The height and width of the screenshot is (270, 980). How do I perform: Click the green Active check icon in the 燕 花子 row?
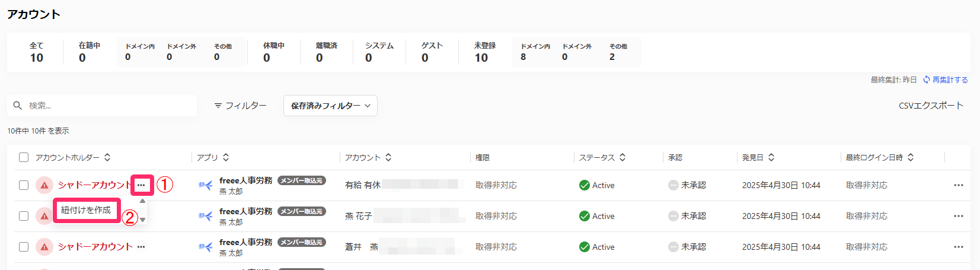click(585, 216)
